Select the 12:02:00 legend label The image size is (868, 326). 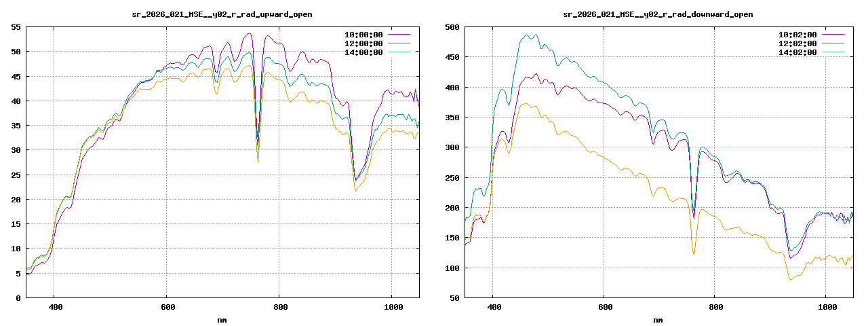pos(797,43)
